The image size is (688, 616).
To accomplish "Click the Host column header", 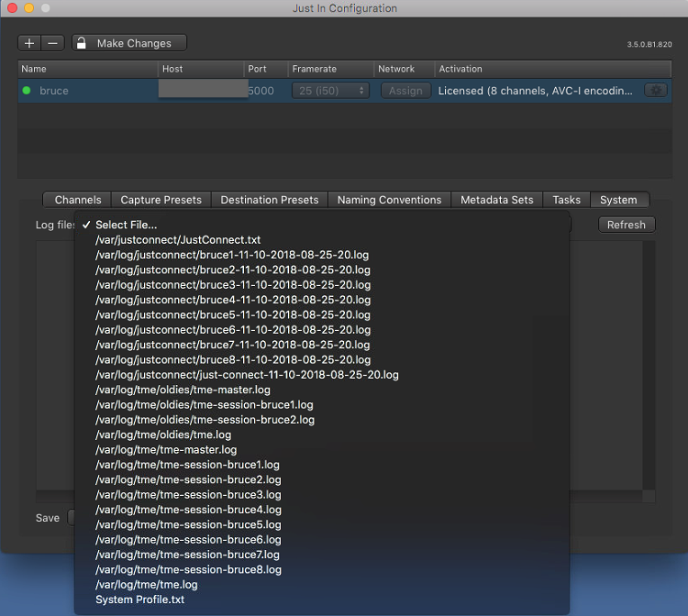I will (x=201, y=69).
